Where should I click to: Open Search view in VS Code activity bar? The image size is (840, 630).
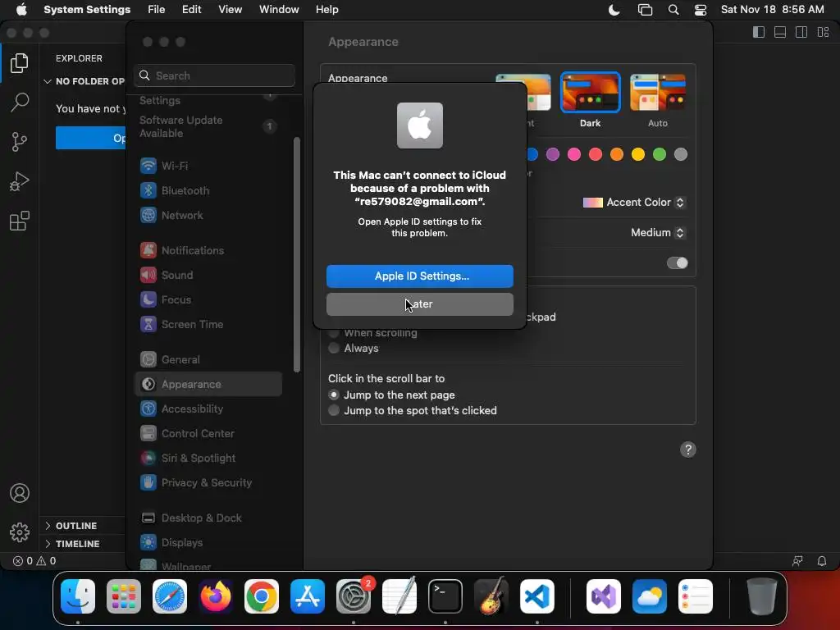coord(20,102)
